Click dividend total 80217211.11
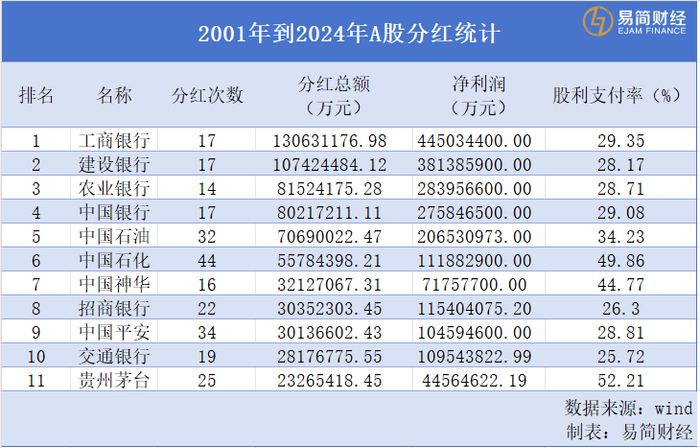The height and width of the screenshot is (448, 700). click(x=329, y=213)
